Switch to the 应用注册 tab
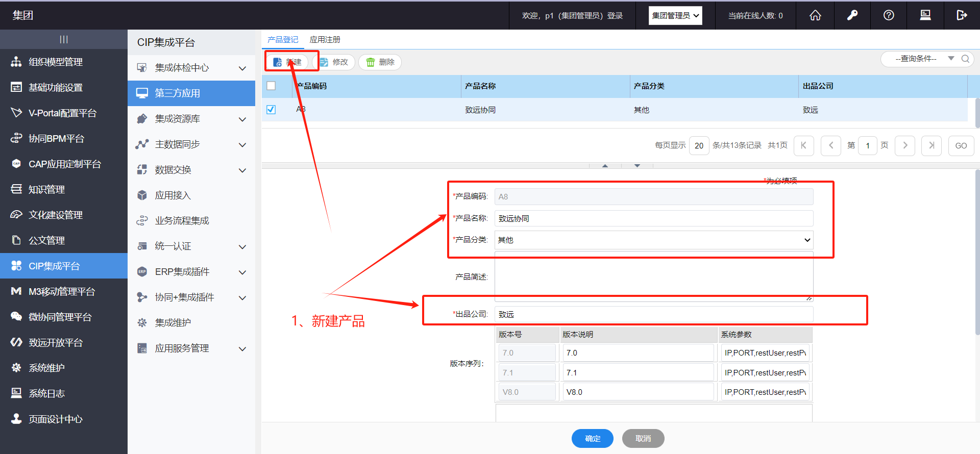The height and width of the screenshot is (454, 980). pos(325,40)
